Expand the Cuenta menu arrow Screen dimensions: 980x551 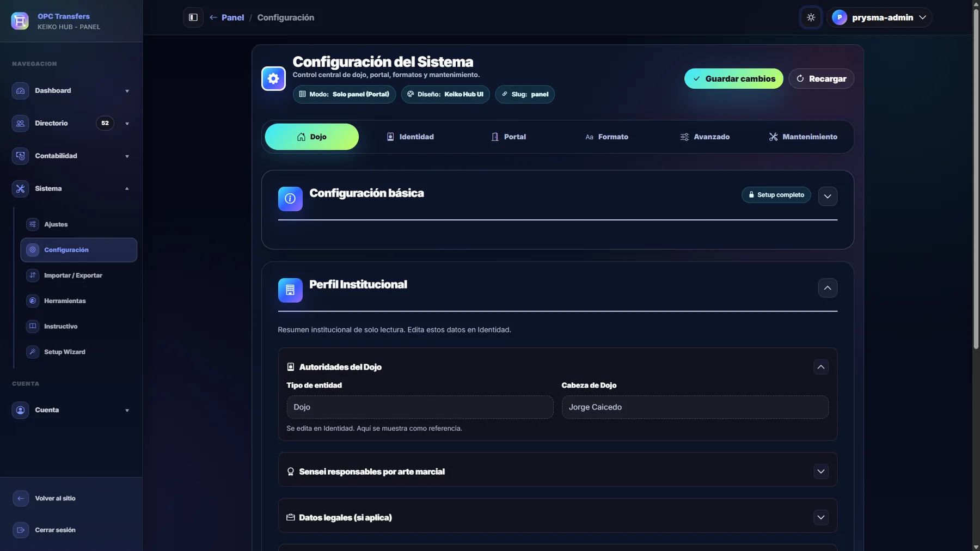tap(127, 411)
